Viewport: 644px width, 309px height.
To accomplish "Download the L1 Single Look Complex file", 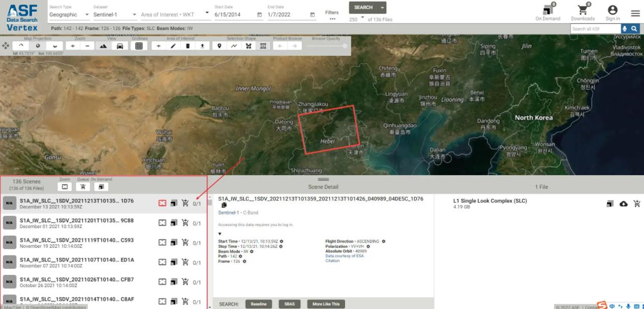I will 623,204.
